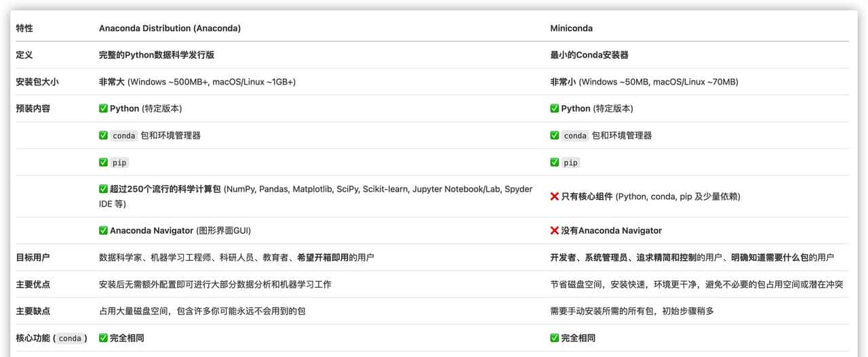Click the checkmark next to conda 包和环境管理器 in Anaconda column
The width and height of the screenshot is (868, 357).
click(x=103, y=135)
